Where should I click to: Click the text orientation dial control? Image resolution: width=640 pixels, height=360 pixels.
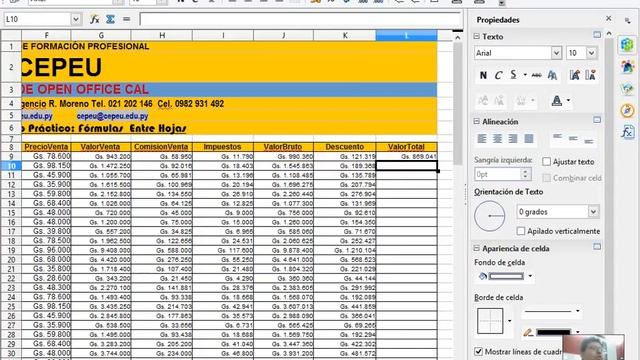pos(489,216)
